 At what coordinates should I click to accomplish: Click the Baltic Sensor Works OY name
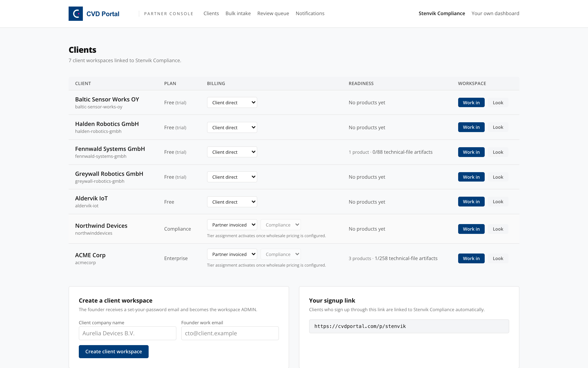click(x=107, y=99)
